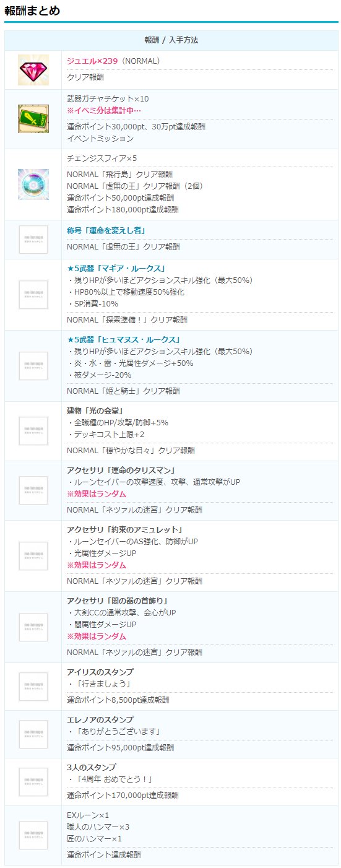
Task: Click the text ・光属性ダメージUP
Action: pyautogui.click(x=101, y=553)
